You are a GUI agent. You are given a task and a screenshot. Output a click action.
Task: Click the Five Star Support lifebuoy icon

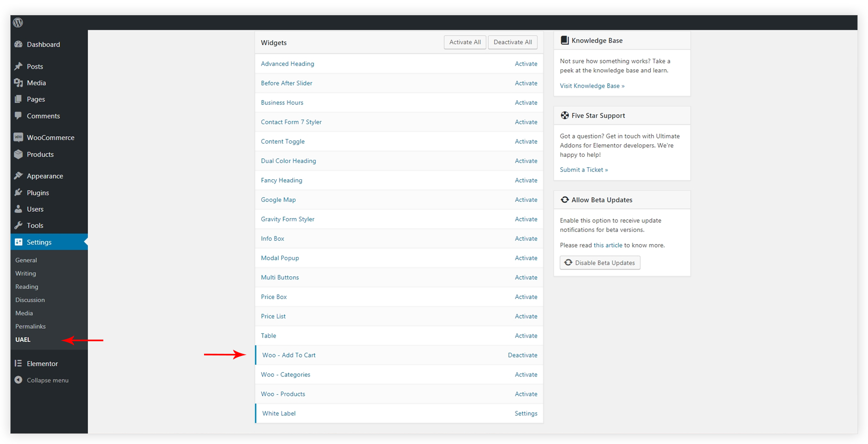pyautogui.click(x=565, y=115)
